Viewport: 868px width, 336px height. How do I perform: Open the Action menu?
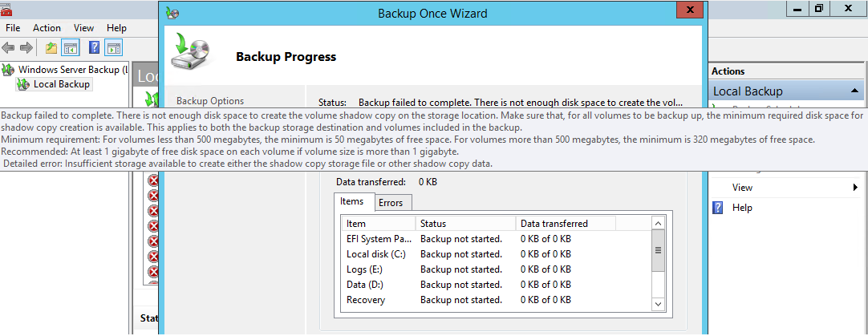[x=47, y=28]
